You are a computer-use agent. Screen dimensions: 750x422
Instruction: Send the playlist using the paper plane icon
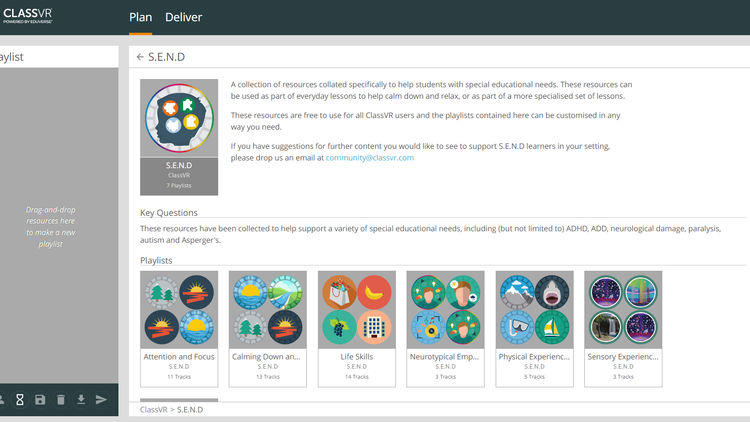(101, 400)
